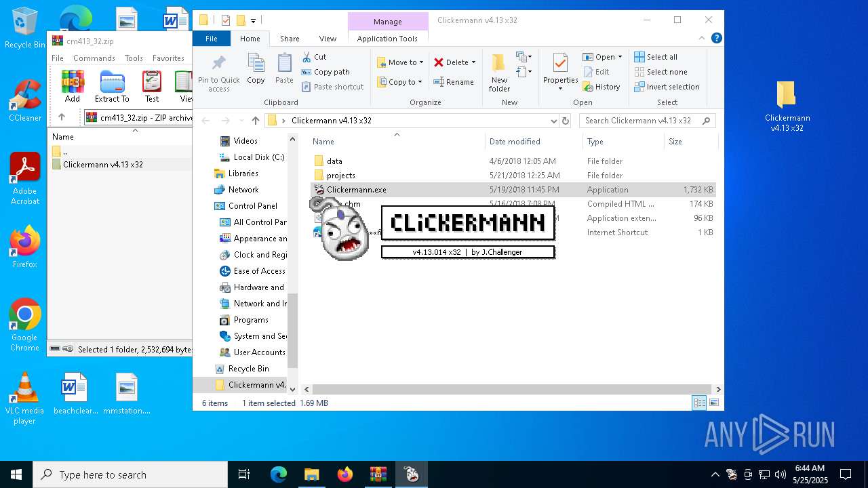Open the Application Tools tab
Viewport: 868px width, 488px height.
coord(387,39)
